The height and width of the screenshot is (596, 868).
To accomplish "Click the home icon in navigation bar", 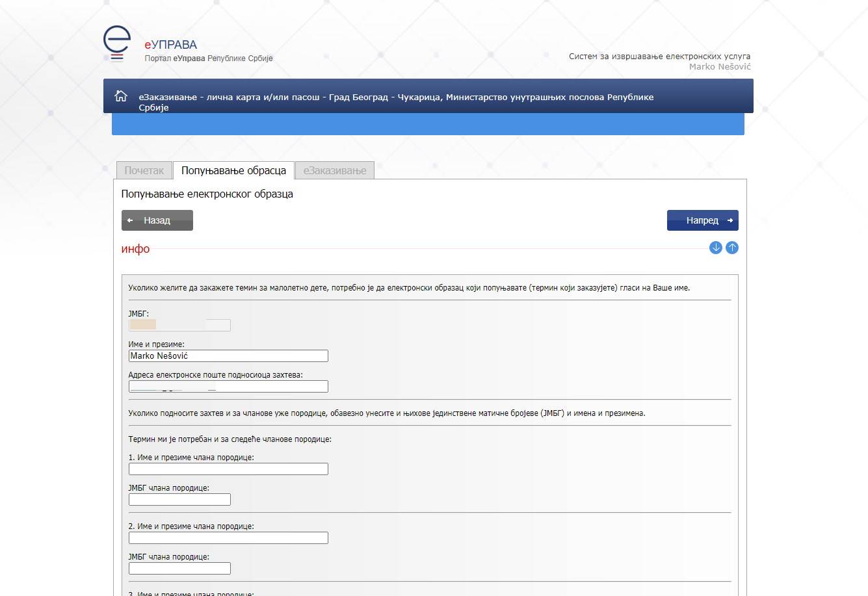I will pos(121,96).
